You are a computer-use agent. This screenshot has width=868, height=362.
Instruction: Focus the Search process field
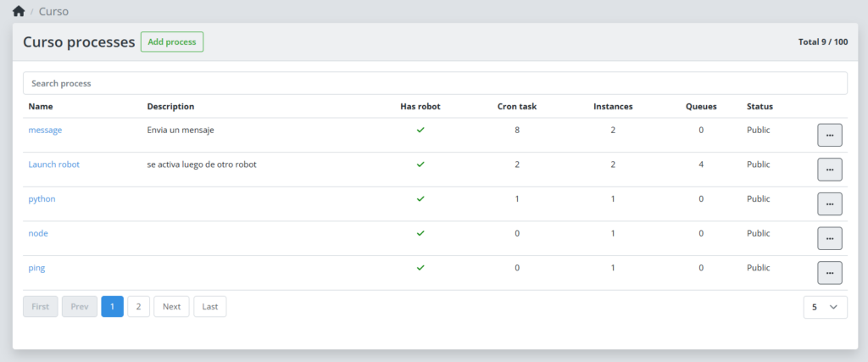[x=435, y=83]
